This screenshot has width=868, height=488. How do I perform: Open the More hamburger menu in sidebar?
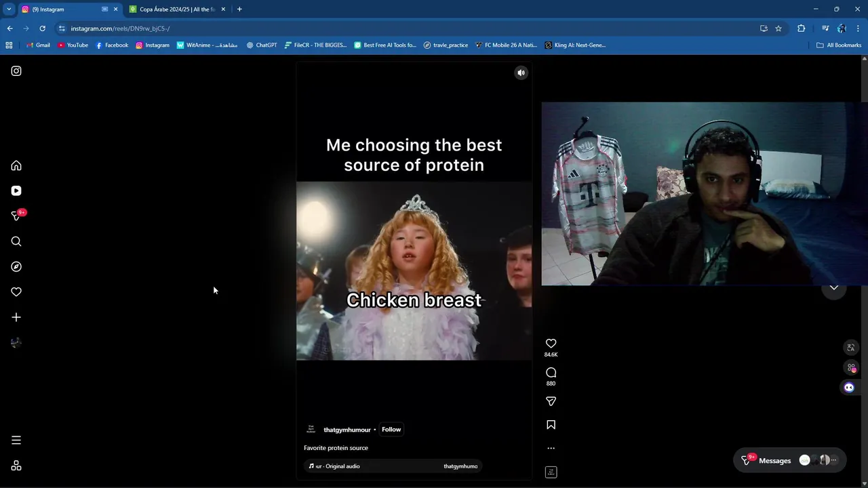point(16,441)
